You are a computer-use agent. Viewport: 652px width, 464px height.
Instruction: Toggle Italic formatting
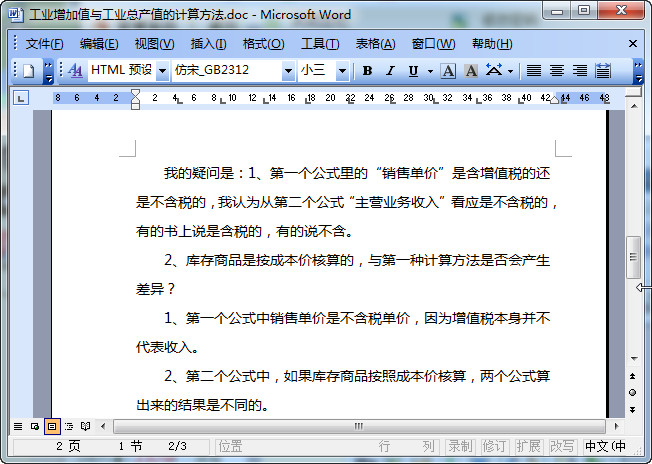point(390,71)
